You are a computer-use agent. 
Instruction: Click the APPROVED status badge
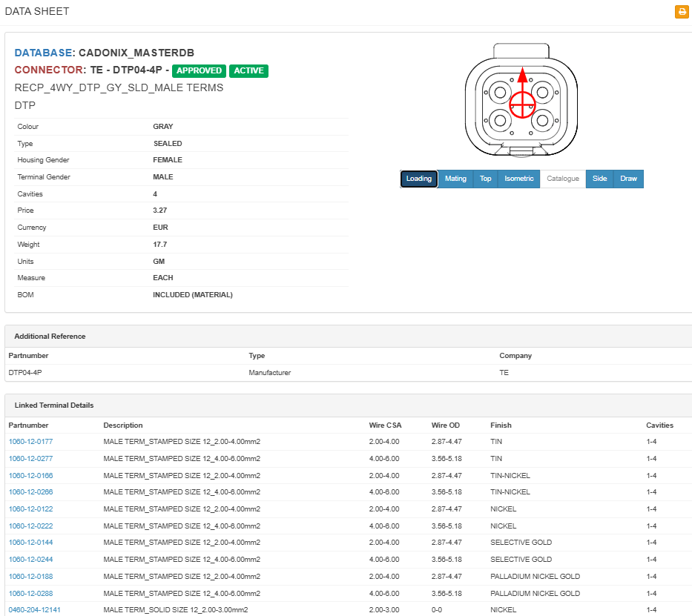199,71
